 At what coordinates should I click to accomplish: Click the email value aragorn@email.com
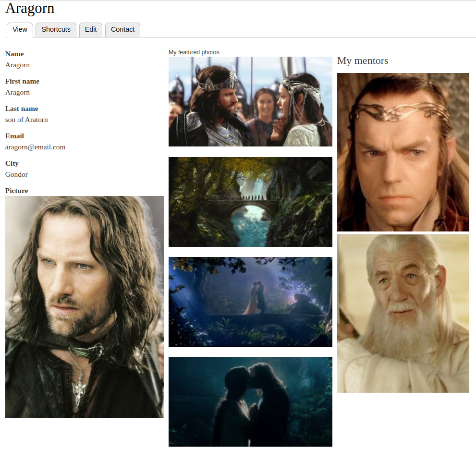(35, 147)
